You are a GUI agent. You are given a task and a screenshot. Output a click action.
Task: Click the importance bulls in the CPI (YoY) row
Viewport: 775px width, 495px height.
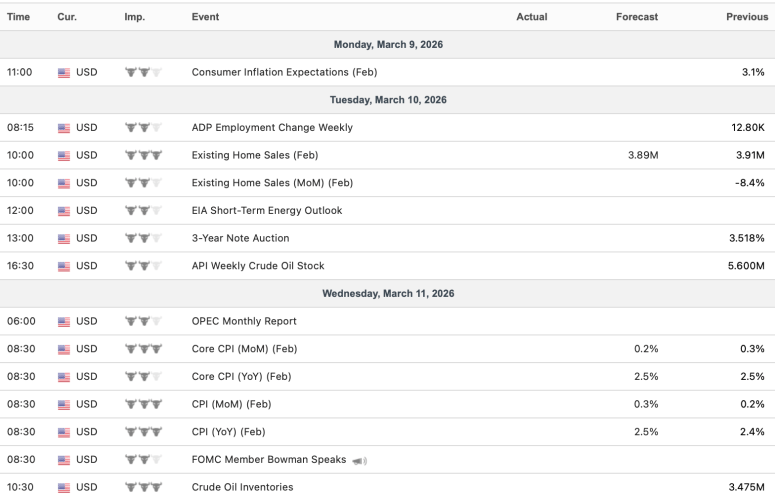143,432
